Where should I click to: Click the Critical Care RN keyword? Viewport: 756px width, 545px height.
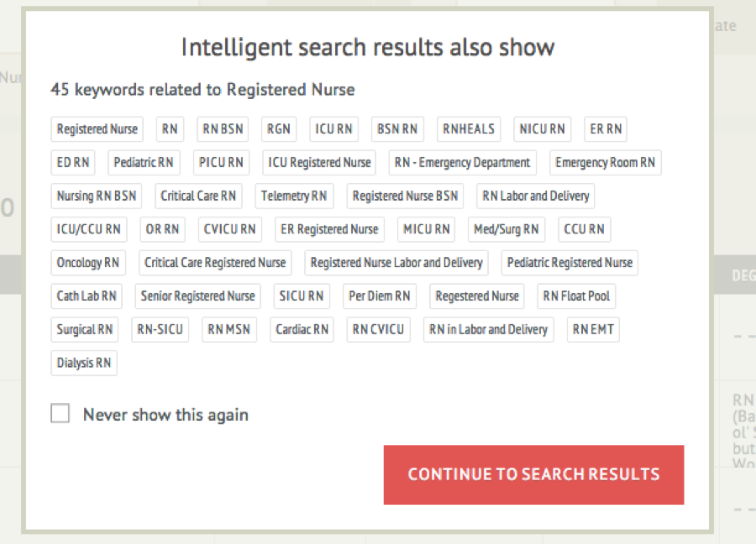(198, 197)
